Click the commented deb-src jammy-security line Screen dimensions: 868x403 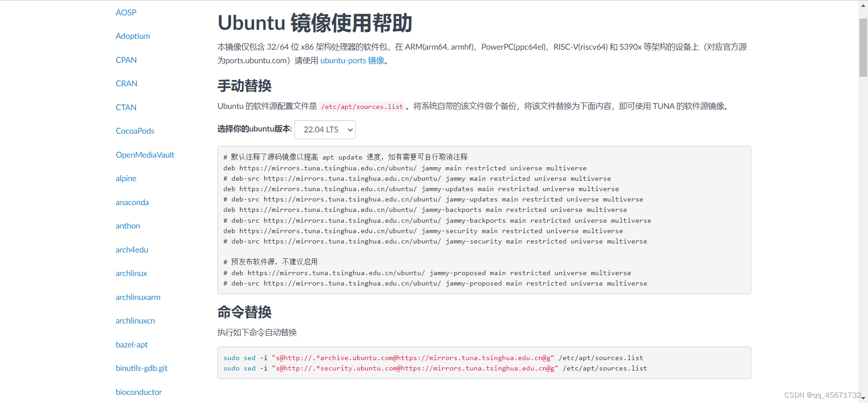click(435, 241)
